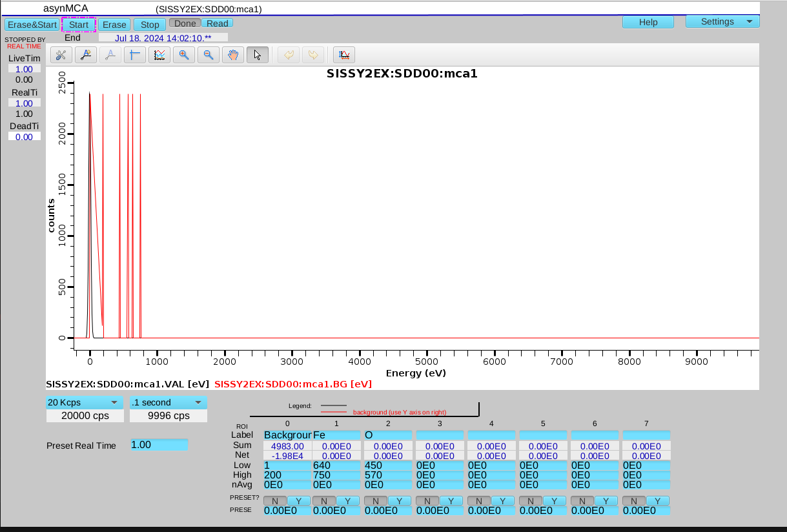The image size is (787, 532).
Task: Click the plot title SISSY2EX:SDD00:mca1
Action: [x=402, y=74]
